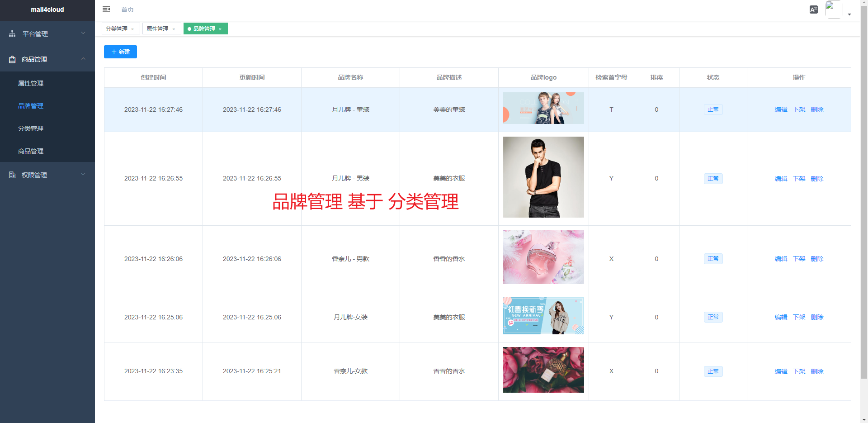The image size is (868, 423).
Task: Select the 商品管理 shopping bag icon
Action: (x=12, y=59)
